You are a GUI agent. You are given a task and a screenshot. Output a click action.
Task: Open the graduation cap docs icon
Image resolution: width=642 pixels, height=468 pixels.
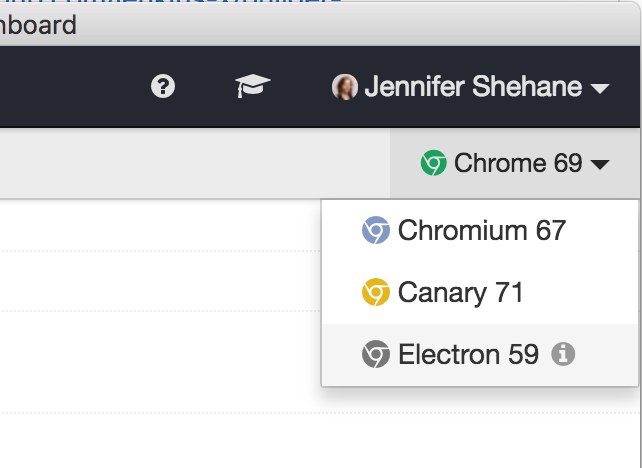[x=253, y=87]
